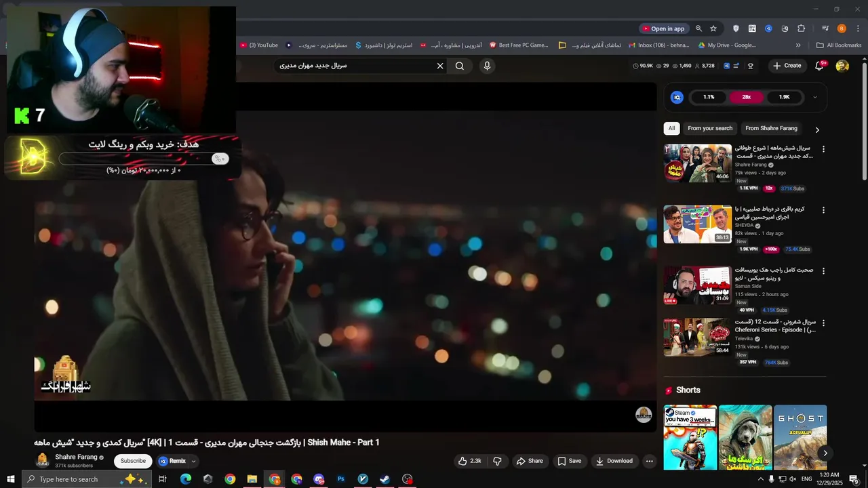Start voice search with the microphone icon

487,66
